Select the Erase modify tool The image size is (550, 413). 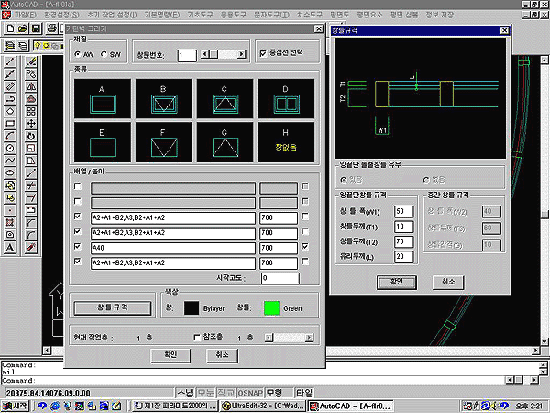(x=31, y=62)
